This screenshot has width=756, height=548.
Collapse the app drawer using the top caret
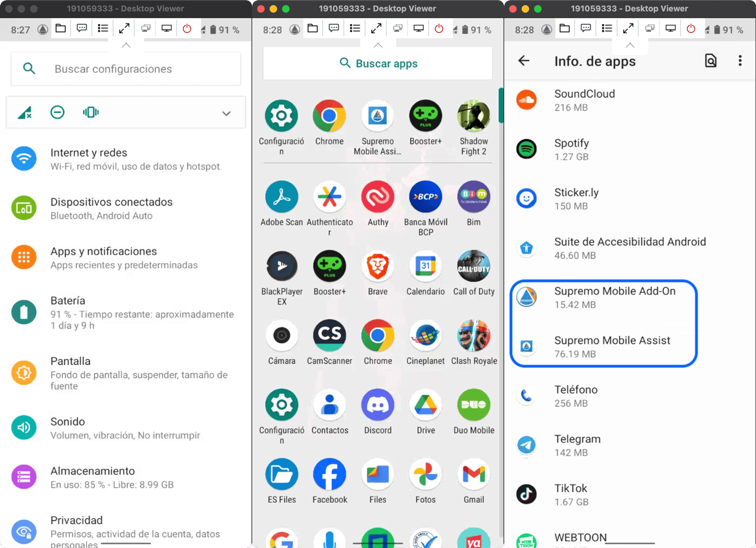point(377,44)
